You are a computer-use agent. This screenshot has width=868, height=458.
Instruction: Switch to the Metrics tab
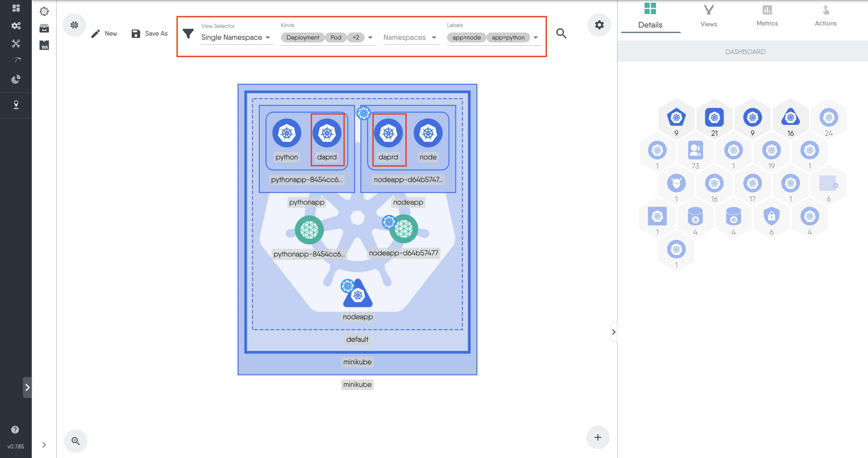[x=767, y=16]
